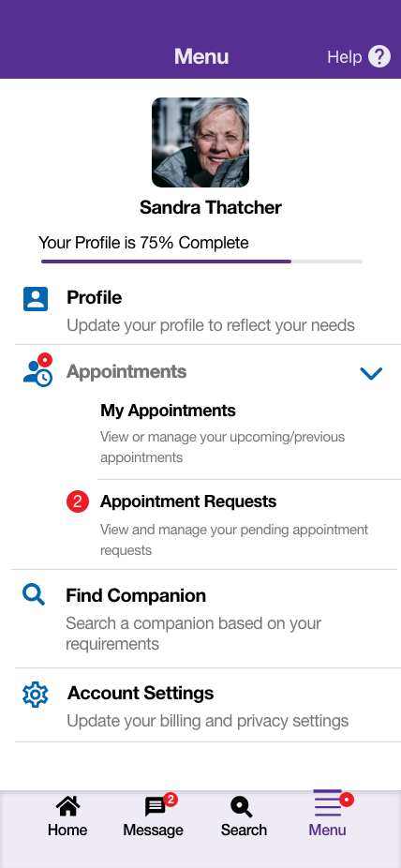Collapse Appointments by clicking its heading
401x868 pixels.
(126, 371)
